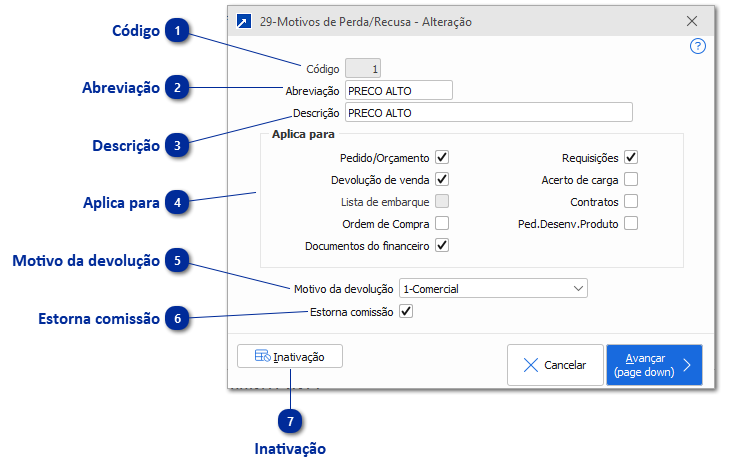Open the Motivo da devolução dropdown
Screen dimensions: 738x475
[493, 289]
